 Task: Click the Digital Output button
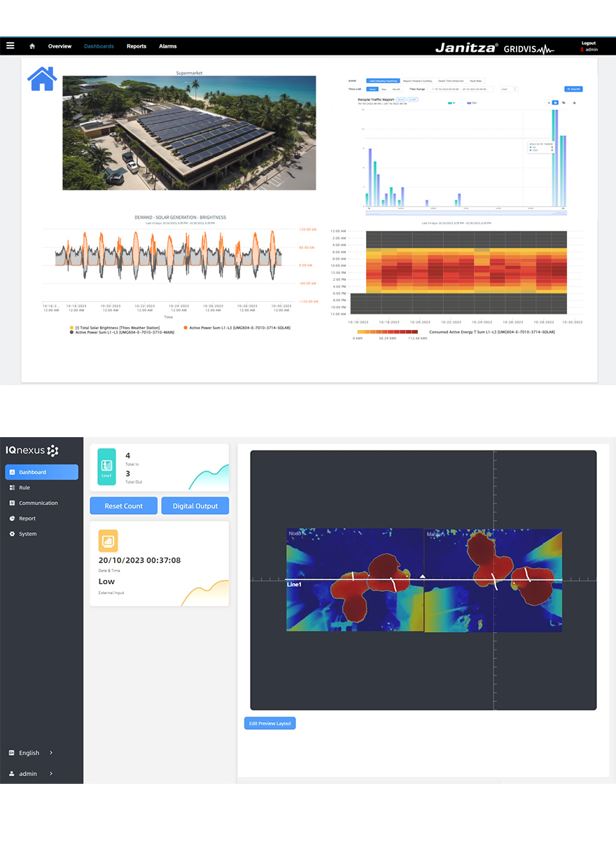point(195,506)
